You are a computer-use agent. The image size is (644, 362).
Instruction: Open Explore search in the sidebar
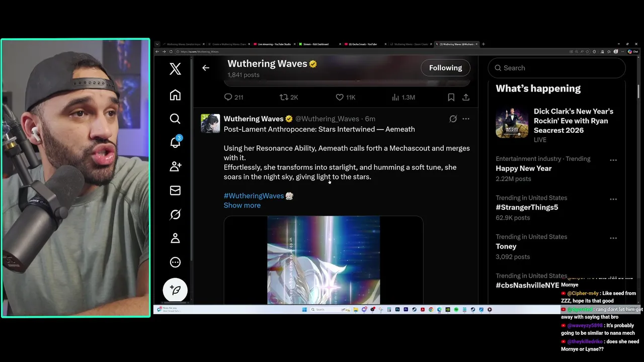click(x=175, y=119)
